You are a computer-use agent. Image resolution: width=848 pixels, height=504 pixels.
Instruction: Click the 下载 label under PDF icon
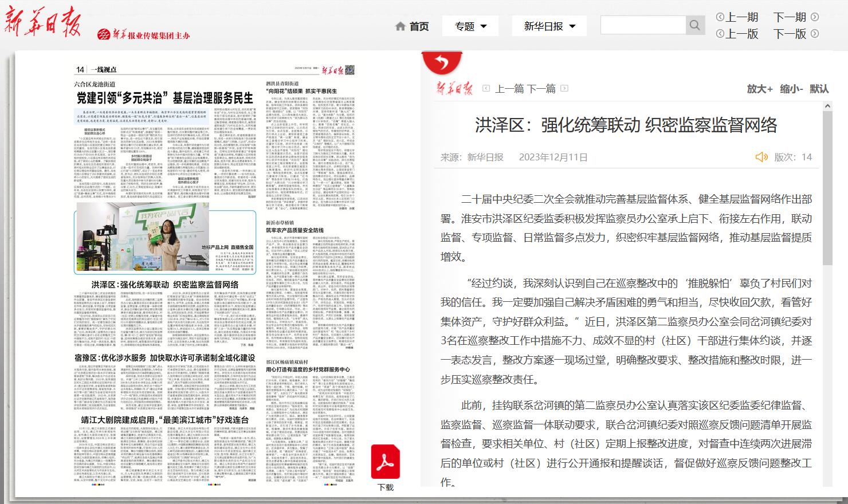(386, 487)
